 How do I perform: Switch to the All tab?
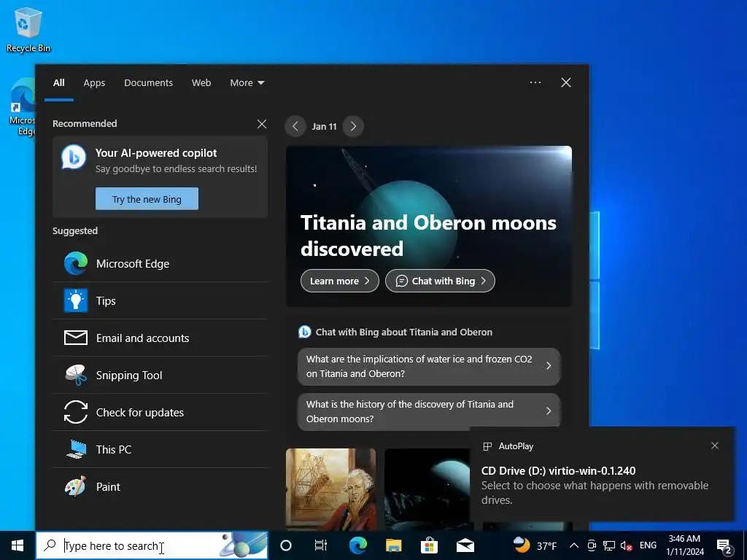point(58,83)
